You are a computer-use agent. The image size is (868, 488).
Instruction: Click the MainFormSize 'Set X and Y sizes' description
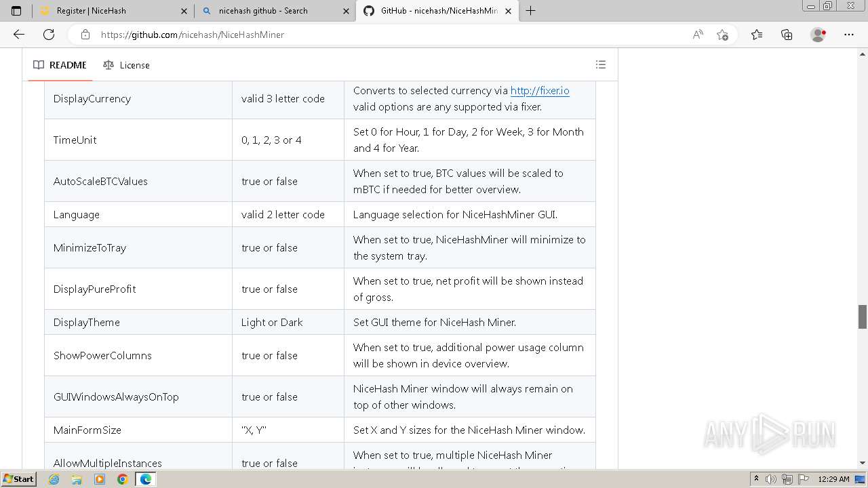click(469, 430)
